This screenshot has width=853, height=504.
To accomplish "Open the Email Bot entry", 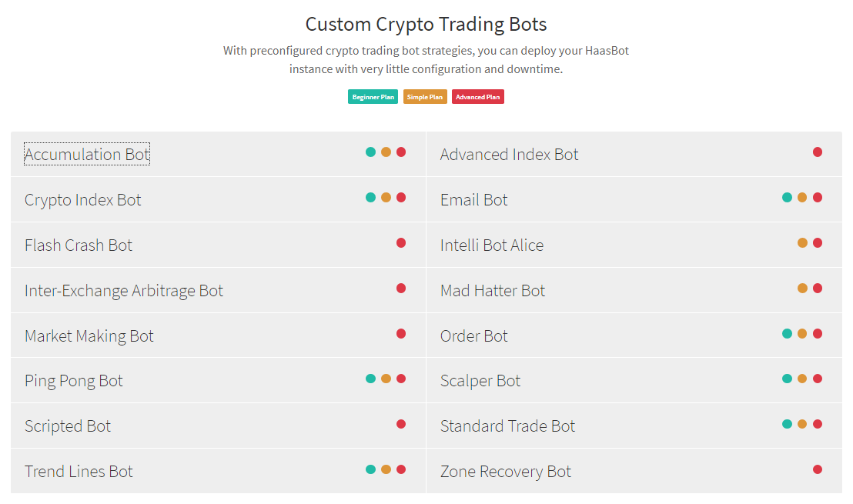I will 473,200.
